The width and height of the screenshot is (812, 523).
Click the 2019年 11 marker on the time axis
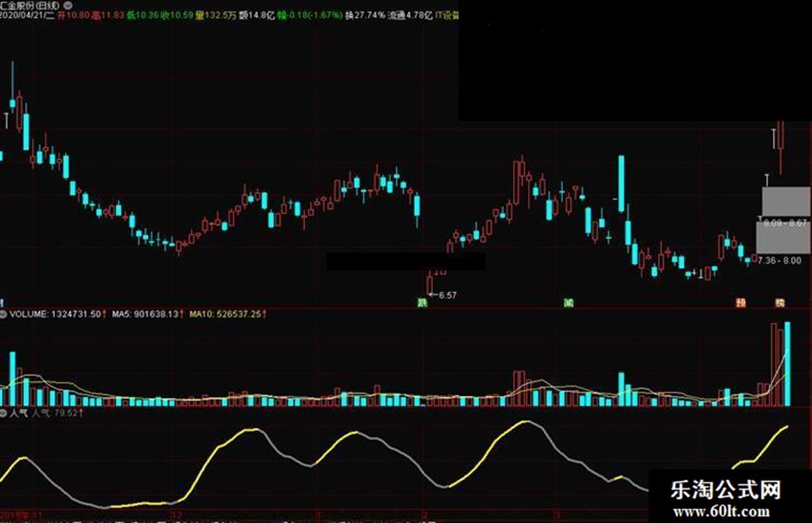(21, 516)
